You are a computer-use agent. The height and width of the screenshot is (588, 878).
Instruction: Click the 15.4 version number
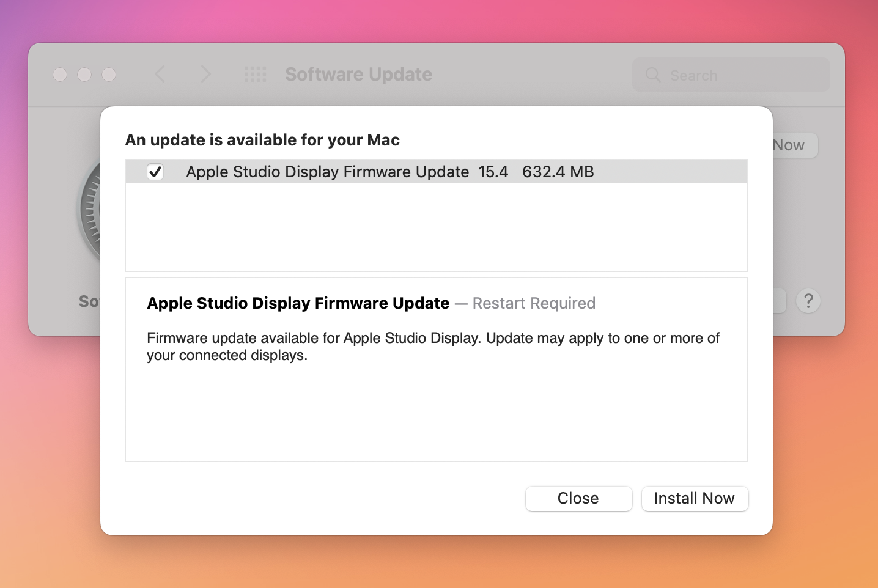pos(493,172)
